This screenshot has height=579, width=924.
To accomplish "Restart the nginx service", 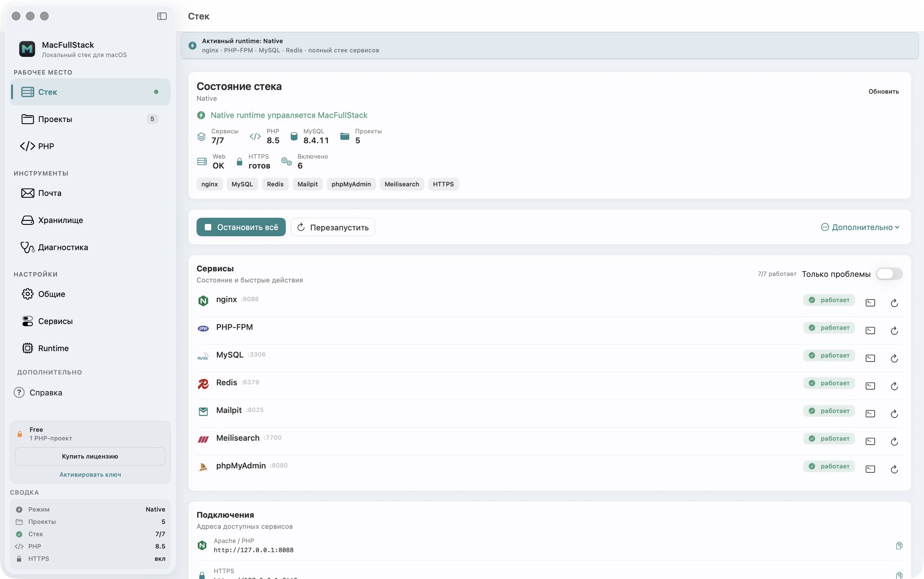I will click(x=894, y=303).
